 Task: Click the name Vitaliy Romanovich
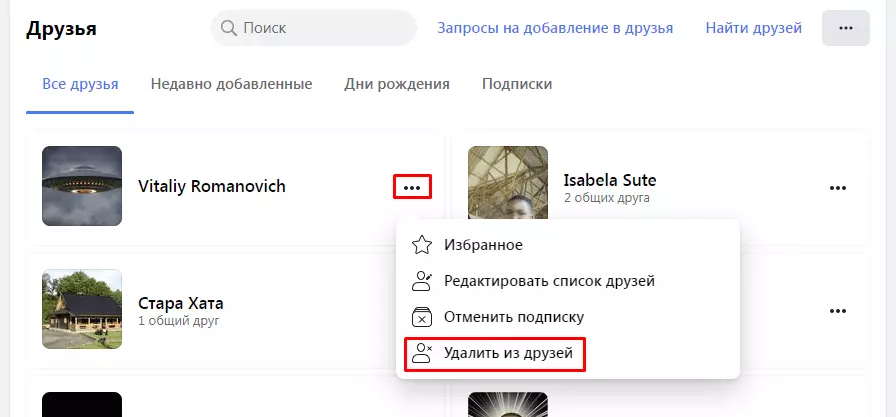(x=212, y=186)
